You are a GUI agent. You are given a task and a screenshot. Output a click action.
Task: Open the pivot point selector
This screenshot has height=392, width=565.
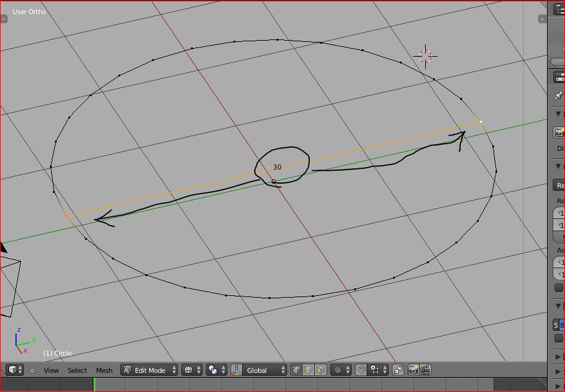point(216,370)
